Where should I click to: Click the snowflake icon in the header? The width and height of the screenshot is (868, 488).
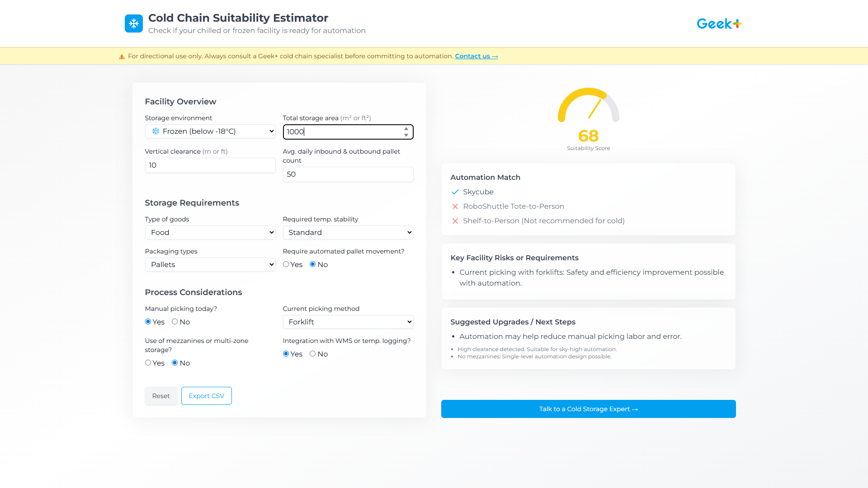(x=134, y=23)
